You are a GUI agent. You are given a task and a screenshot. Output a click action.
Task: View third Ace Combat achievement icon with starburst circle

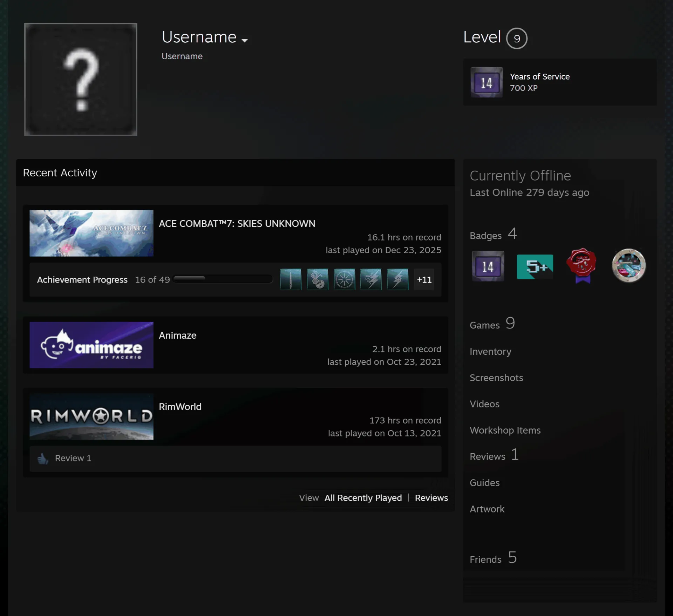344,279
